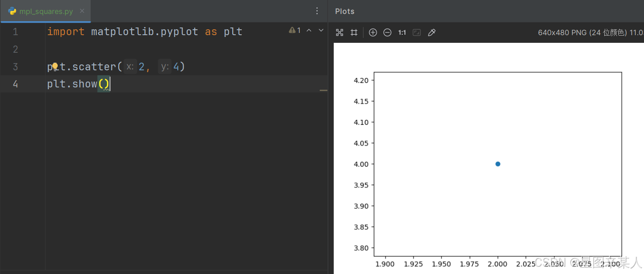Zoom out on the plot image
The image size is (644, 274).
click(x=387, y=32)
